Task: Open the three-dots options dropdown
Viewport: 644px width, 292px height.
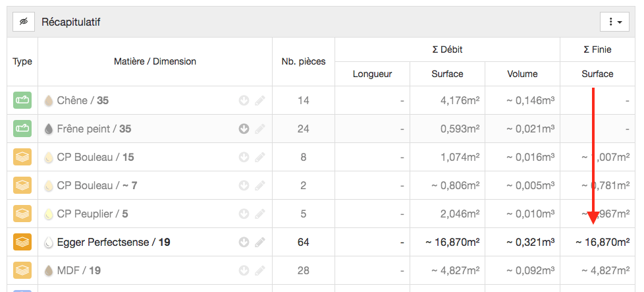Action: pyautogui.click(x=614, y=22)
